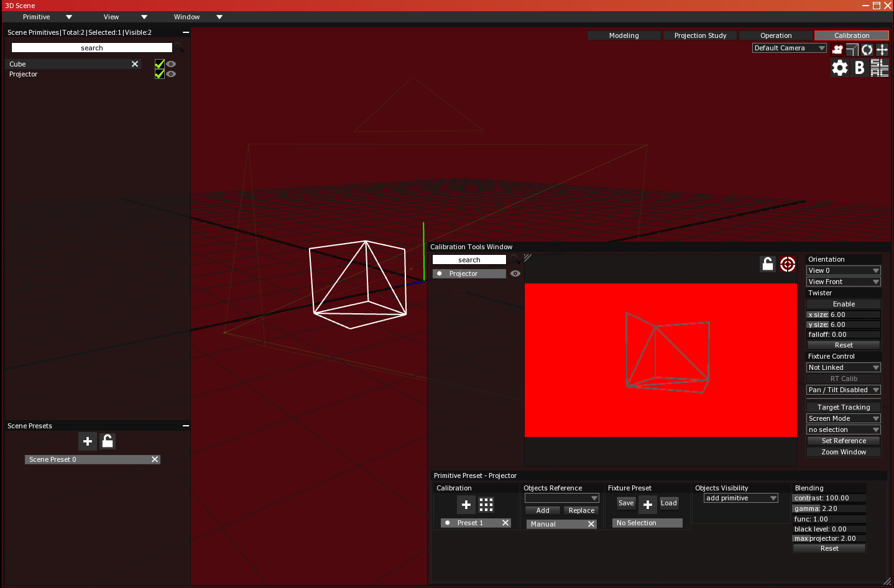Image resolution: width=894 pixels, height=588 pixels.
Task: Click the rotate arrows icon in viewport toolbar
Action: 867,50
